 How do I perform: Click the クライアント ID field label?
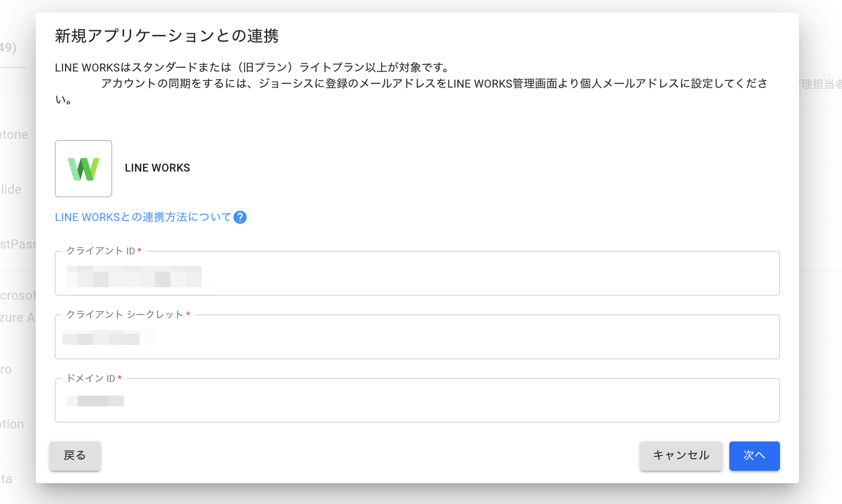pos(101,251)
